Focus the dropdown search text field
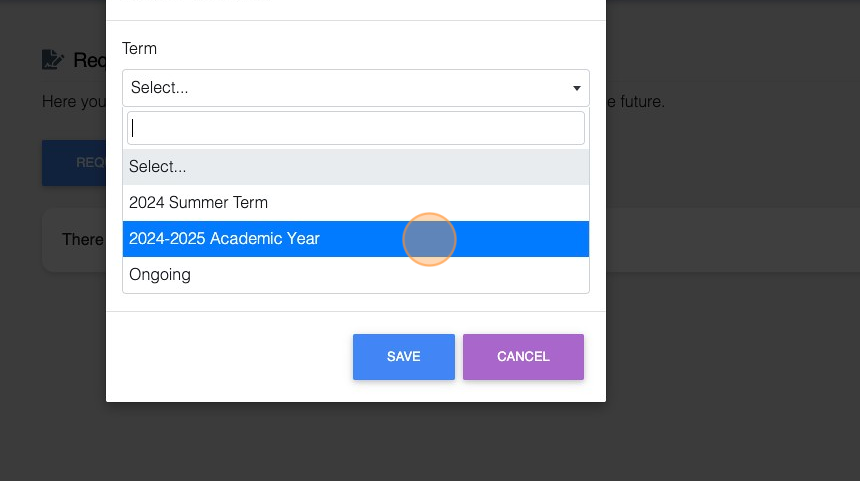This screenshot has height=481, width=860. (355, 128)
